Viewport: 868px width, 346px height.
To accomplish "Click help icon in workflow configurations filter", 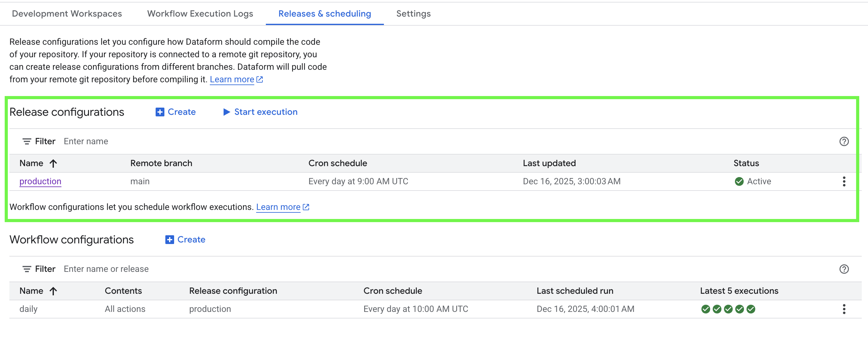I will (x=843, y=269).
